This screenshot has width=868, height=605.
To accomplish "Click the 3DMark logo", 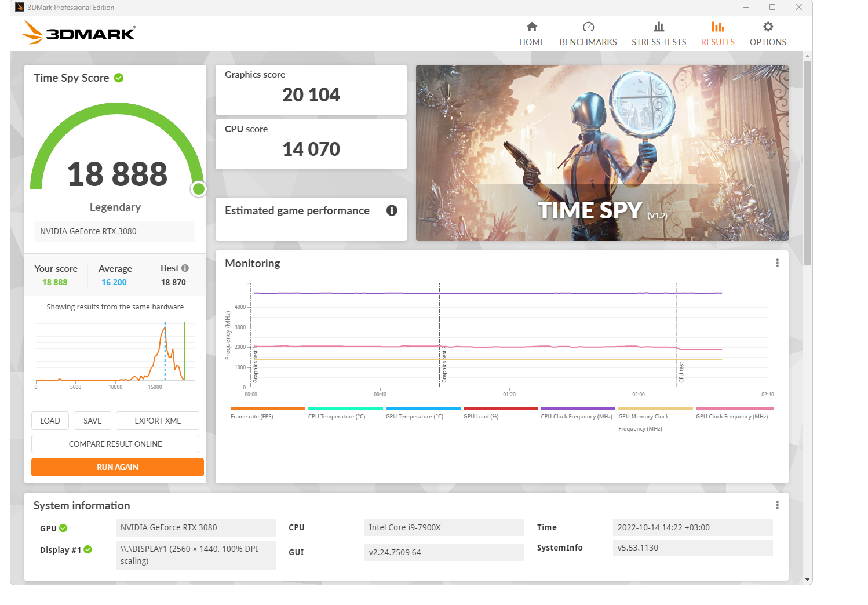I will coord(78,32).
